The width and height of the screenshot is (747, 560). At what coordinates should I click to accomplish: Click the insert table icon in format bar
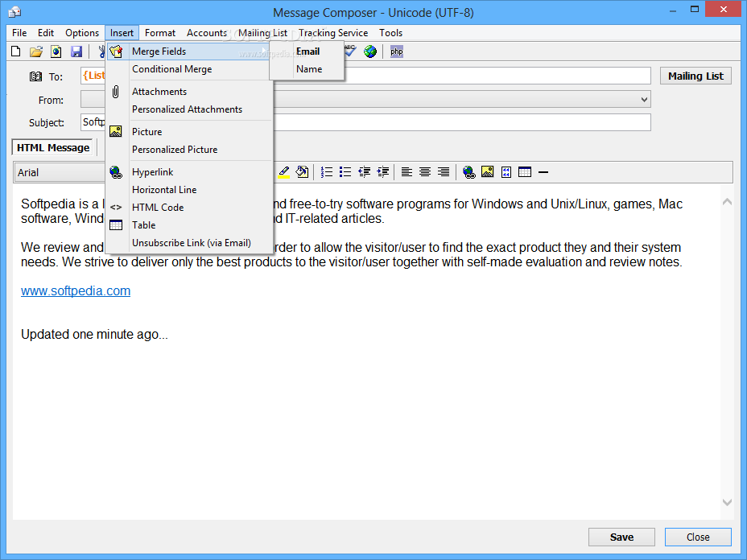525,172
